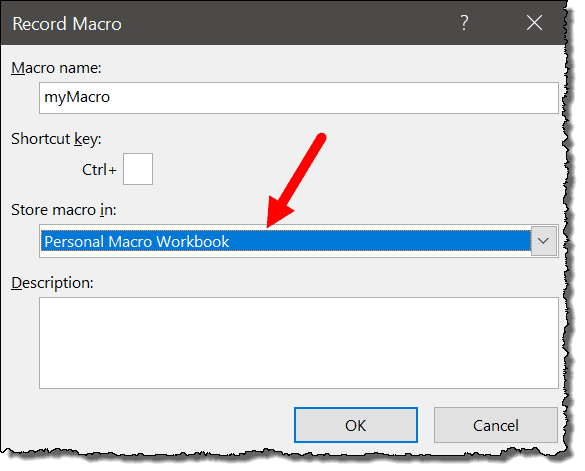Click the Ctrl+ text label
The image size is (585, 471).
coord(99,170)
